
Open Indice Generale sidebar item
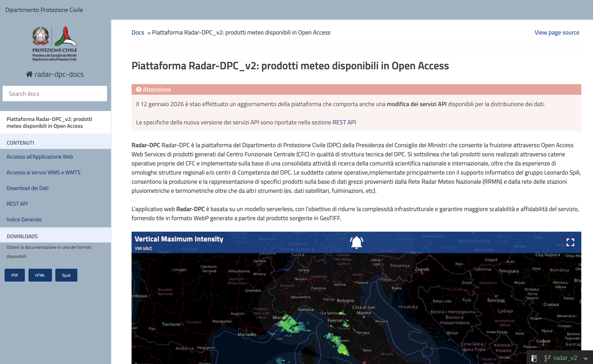pyautogui.click(x=24, y=219)
